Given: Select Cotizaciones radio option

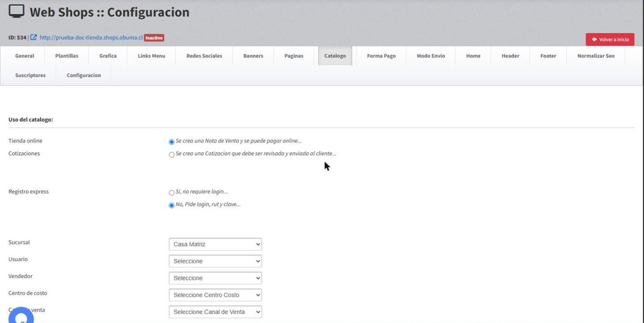Looking at the screenshot, I should (171, 155).
